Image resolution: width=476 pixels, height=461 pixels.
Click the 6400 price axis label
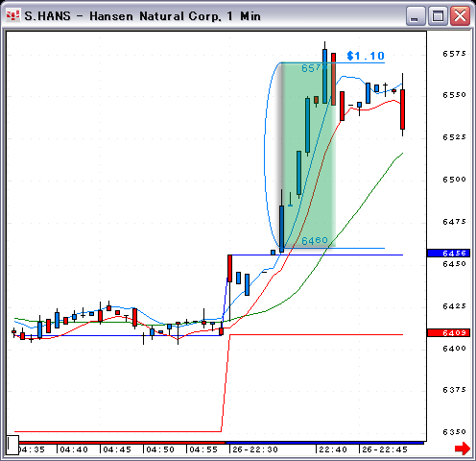[x=454, y=349]
